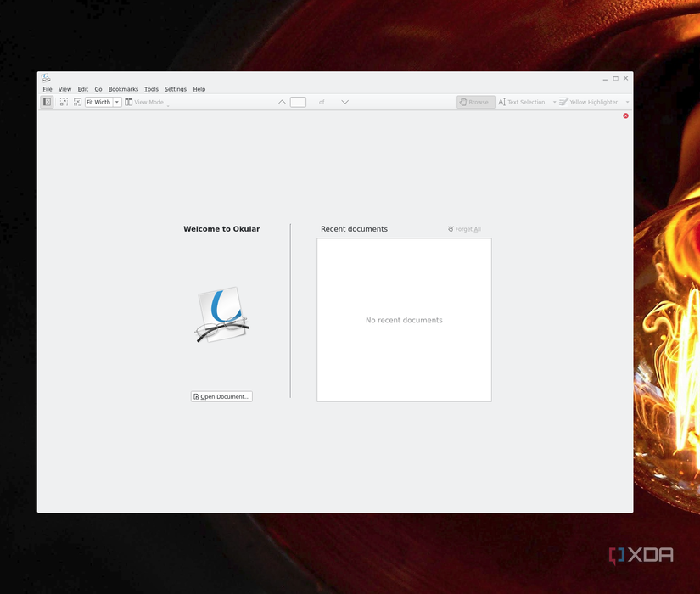700x594 pixels.
Task: Open the File menu
Action: (x=48, y=89)
